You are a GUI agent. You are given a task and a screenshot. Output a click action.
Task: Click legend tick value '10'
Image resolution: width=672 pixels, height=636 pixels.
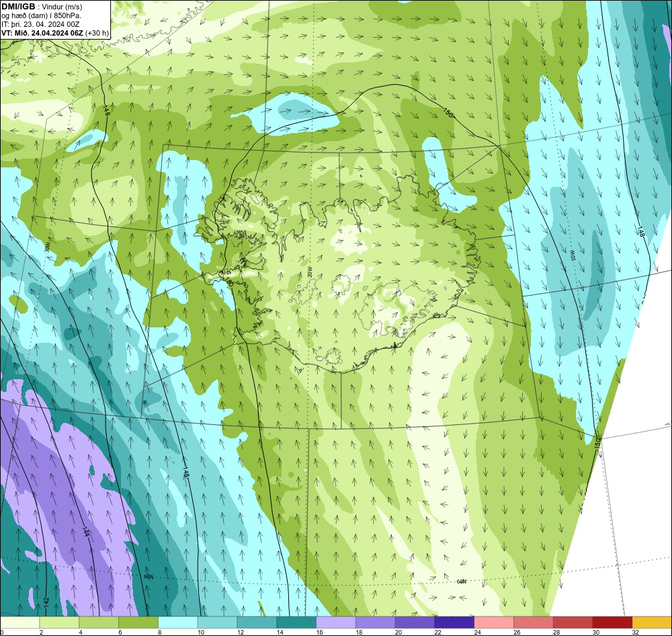[x=201, y=632]
